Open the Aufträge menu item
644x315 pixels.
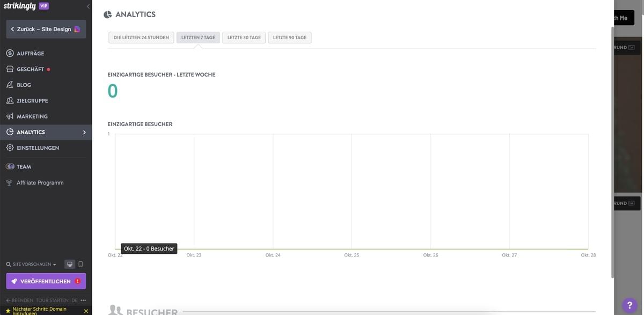[31, 54]
